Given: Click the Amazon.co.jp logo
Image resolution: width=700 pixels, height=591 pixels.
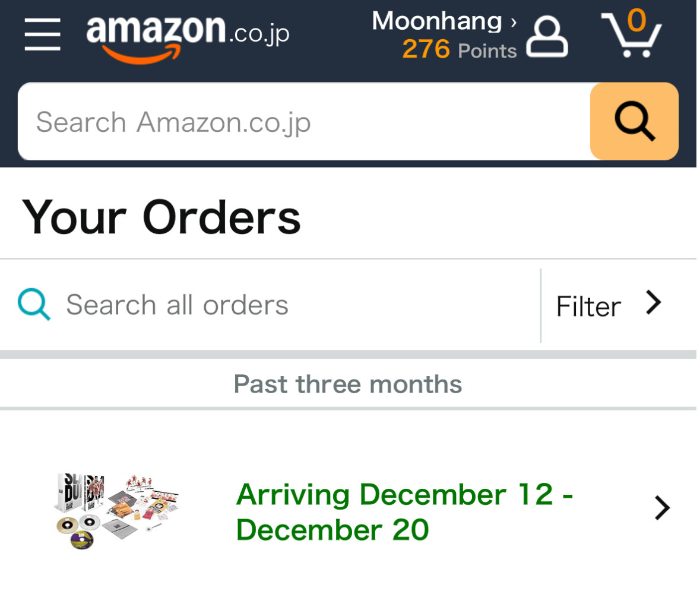Looking at the screenshot, I should [x=188, y=37].
